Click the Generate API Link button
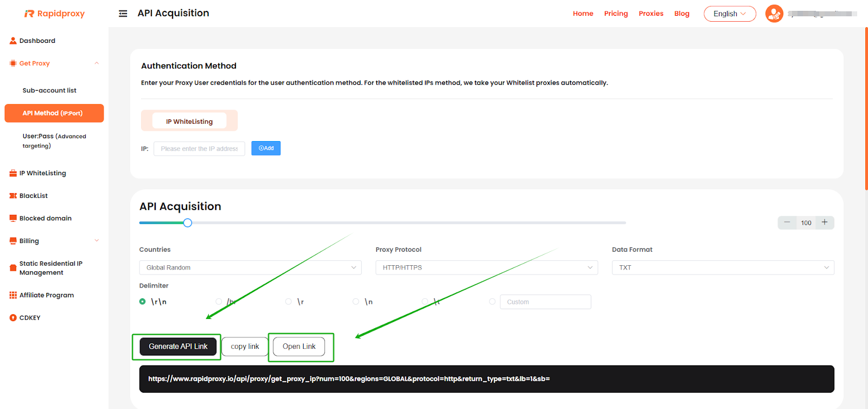Viewport: 868px width, 409px height. (178, 347)
